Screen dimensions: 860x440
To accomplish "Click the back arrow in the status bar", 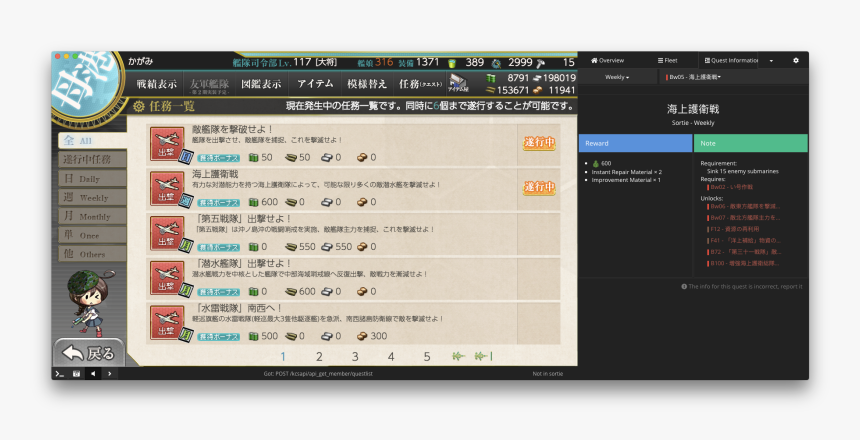I will pos(93,374).
